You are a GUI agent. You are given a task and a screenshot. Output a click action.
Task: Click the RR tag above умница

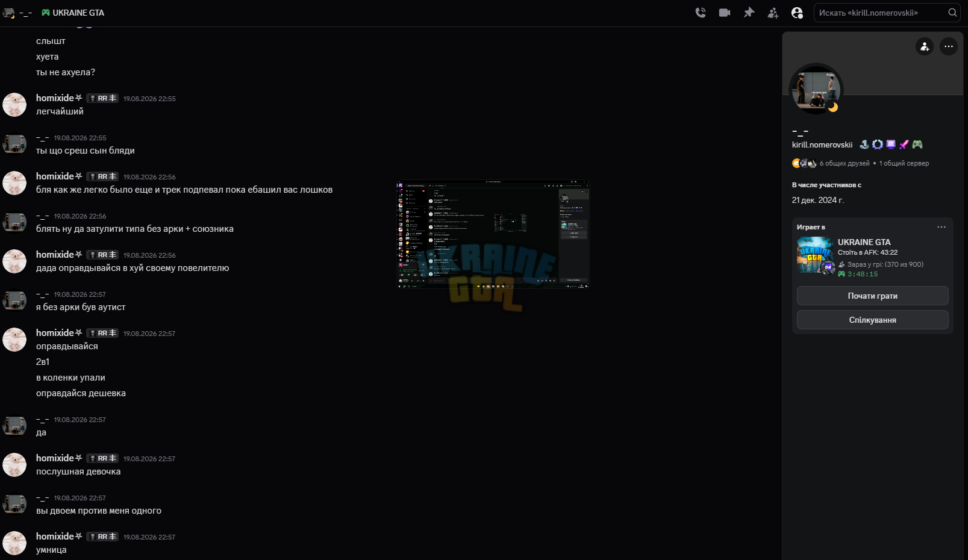click(102, 537)
